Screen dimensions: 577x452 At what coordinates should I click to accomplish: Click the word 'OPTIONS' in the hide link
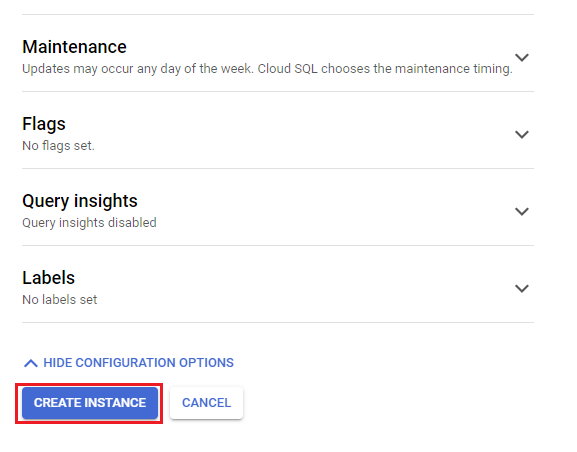point(206,363)
